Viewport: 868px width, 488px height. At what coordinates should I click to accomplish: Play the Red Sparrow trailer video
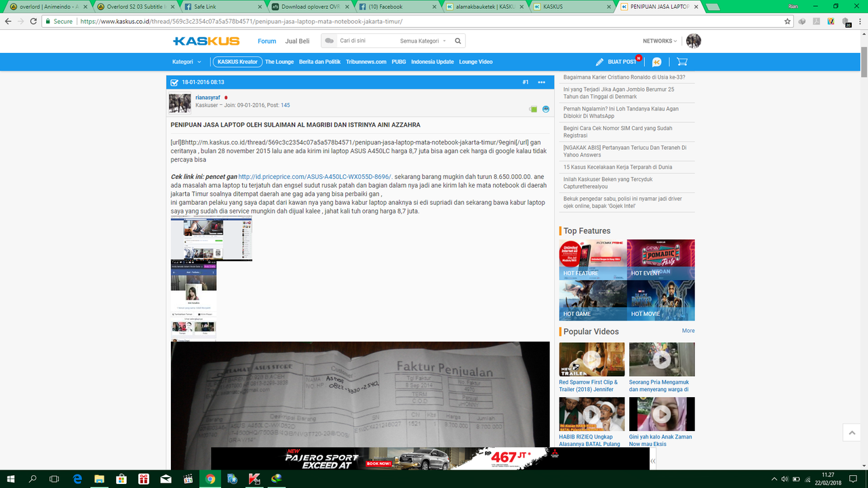point(592,359)
